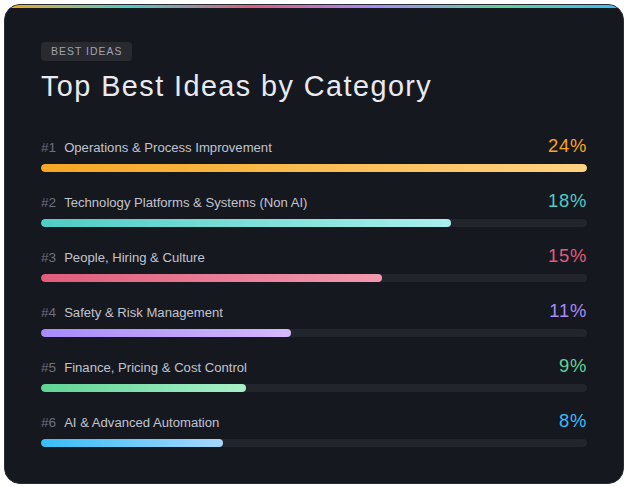Open the Technology Platforms & Systems (Non AI) category

point(185,203)
